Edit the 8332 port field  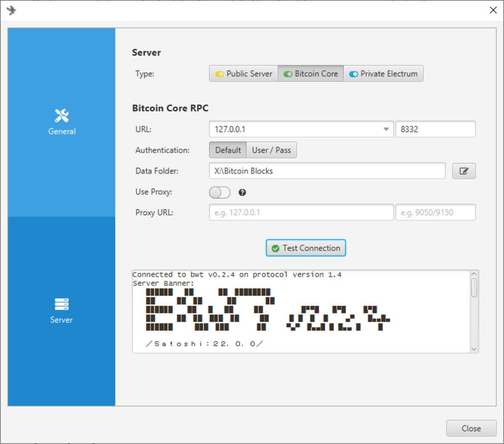pos(436,129)
